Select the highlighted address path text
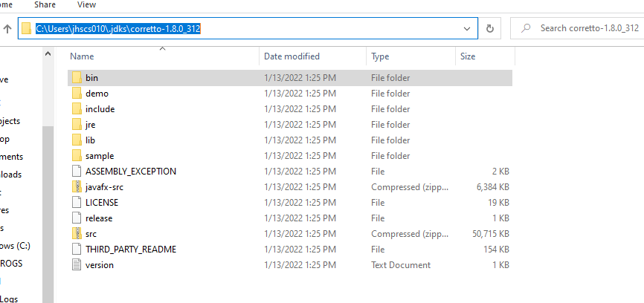Image resolution: width=644 pixels, height=303 pixels. click(118, 28)
